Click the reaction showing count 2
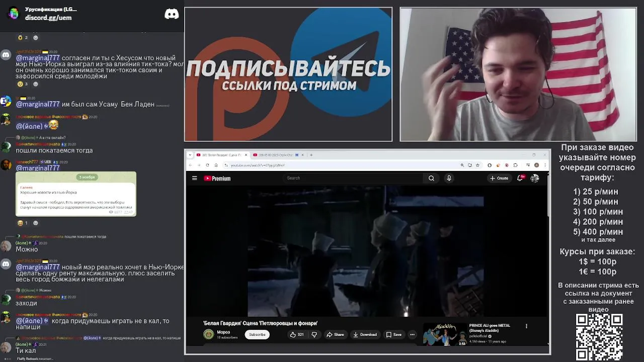Viewport: 644px width, 362px height. (23, 38)
